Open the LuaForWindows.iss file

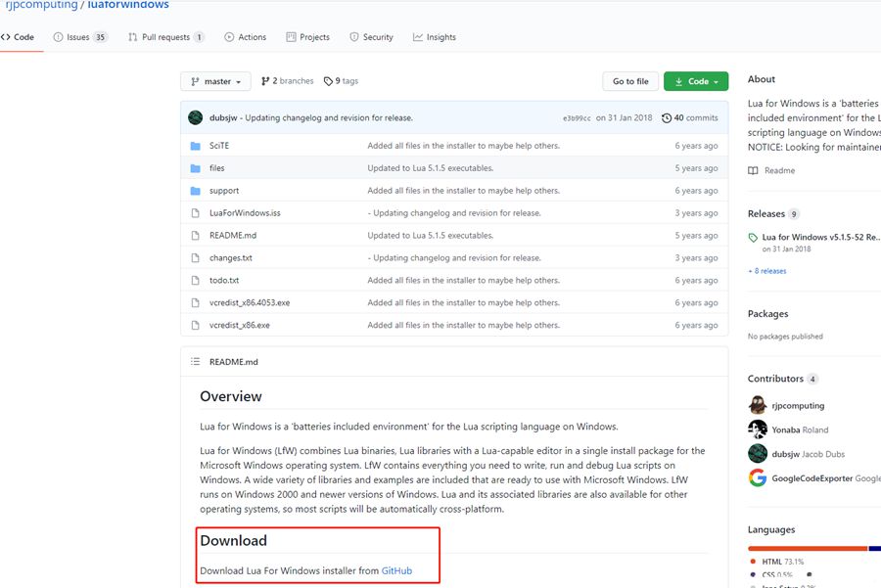pyautogui.click(x=245, y=213)
